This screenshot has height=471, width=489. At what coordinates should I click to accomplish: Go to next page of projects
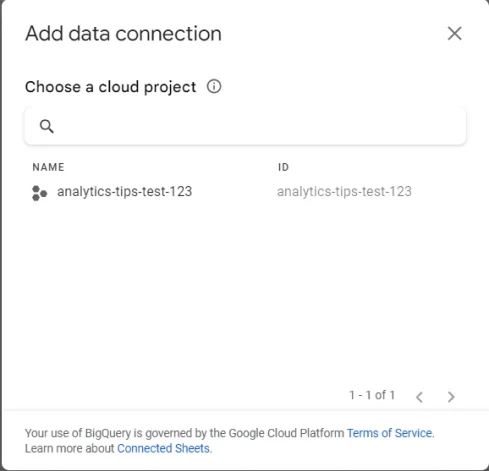(x=451, y=396)
